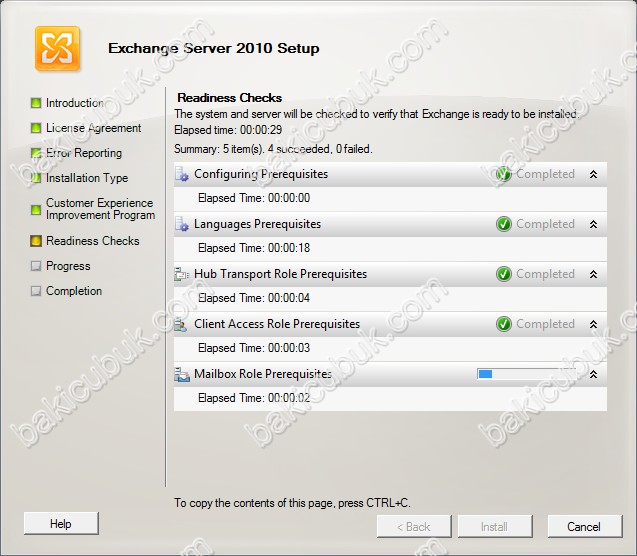Screen dimensions: 637x556
Task: Click green checkmark of Configuring Prerequisites
Action: point(504,174)
